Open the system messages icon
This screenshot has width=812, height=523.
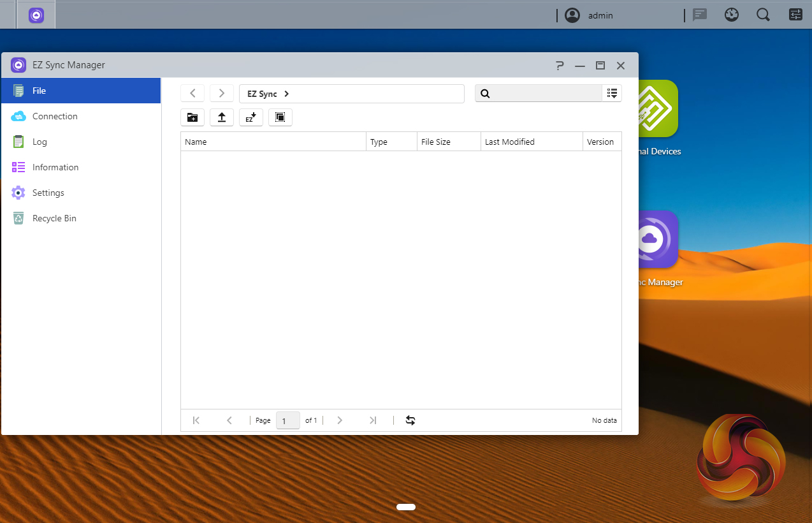(x=700, y=15)
